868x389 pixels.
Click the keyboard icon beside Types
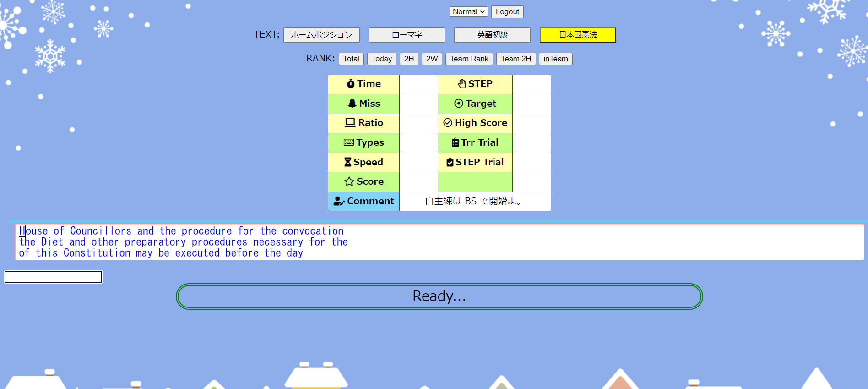(349, 142)
